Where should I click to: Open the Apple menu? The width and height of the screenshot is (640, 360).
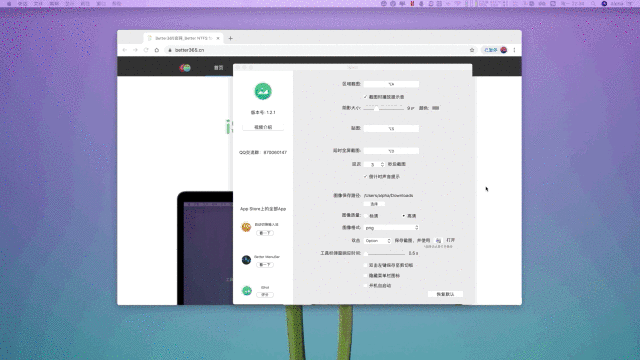[9, 4]
